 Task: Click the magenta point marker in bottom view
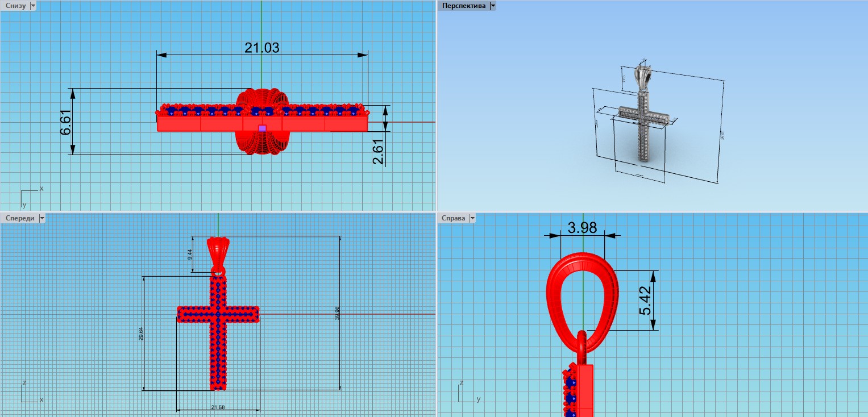coord(262,128)
